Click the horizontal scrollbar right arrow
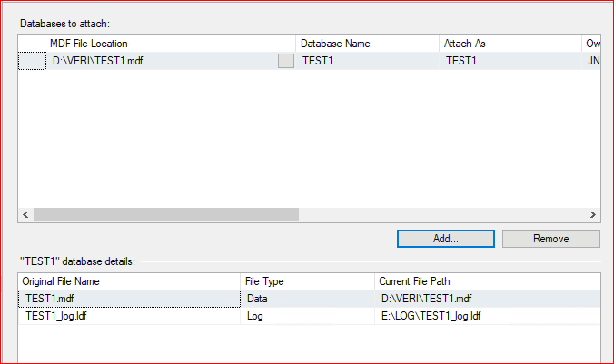The image size is (614, 364). [x=592, y=214]
